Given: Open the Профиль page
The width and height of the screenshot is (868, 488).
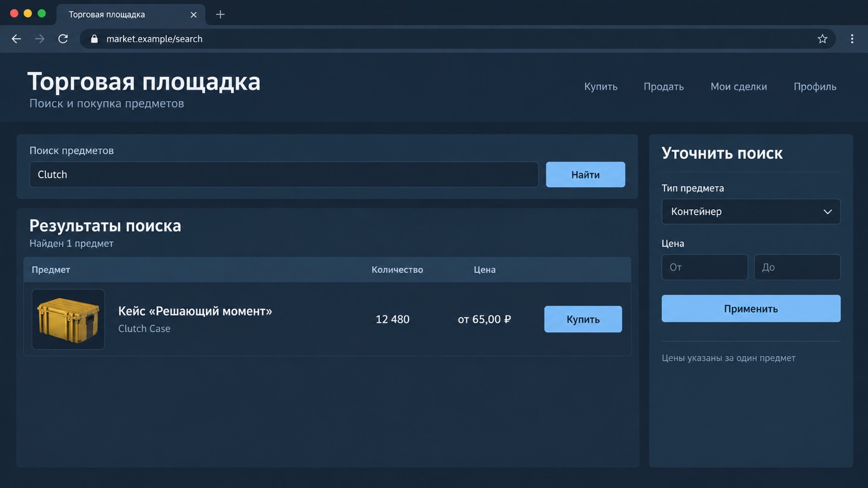Looking at the screenshot, I should pos(815,87).
